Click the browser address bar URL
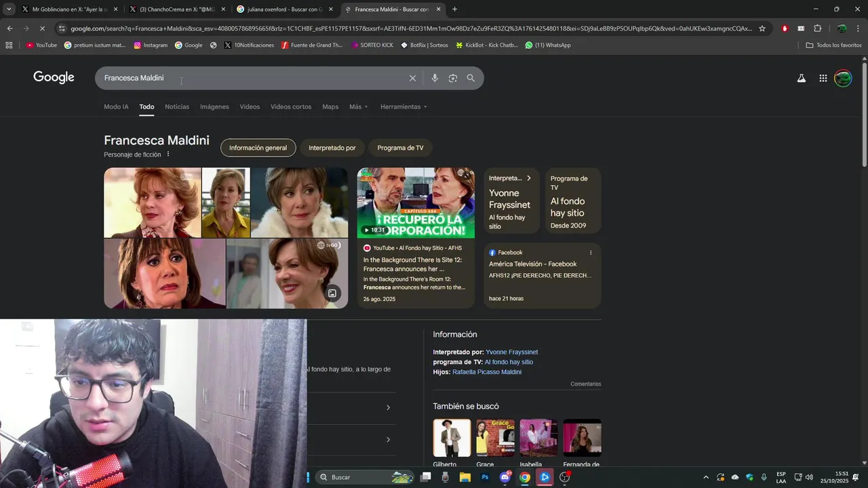This screenshot has height=488, width=868. (x=411, y=28)
